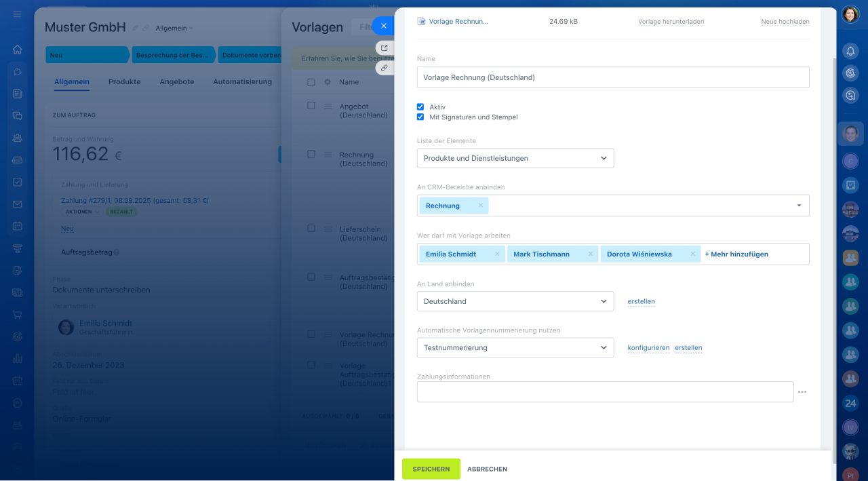This screenshot has height=481, width=868.
Task: Close the slider with blue X button
Action: (383, 26)
